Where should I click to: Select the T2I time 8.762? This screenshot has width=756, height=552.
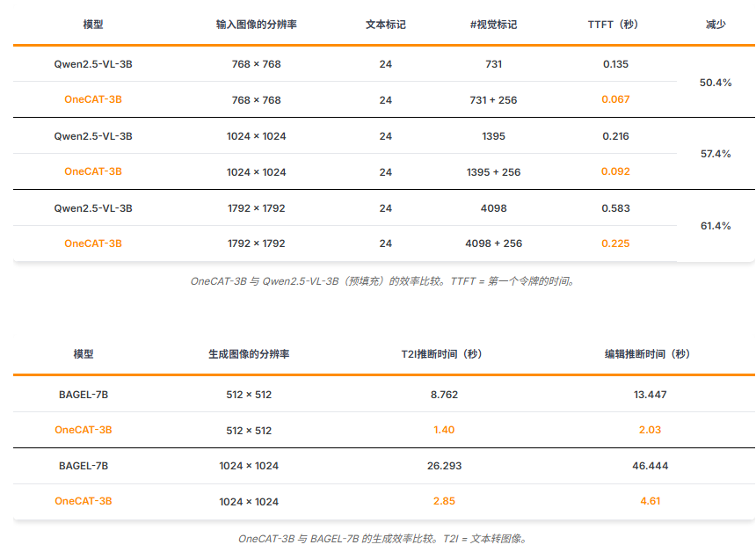444,395
